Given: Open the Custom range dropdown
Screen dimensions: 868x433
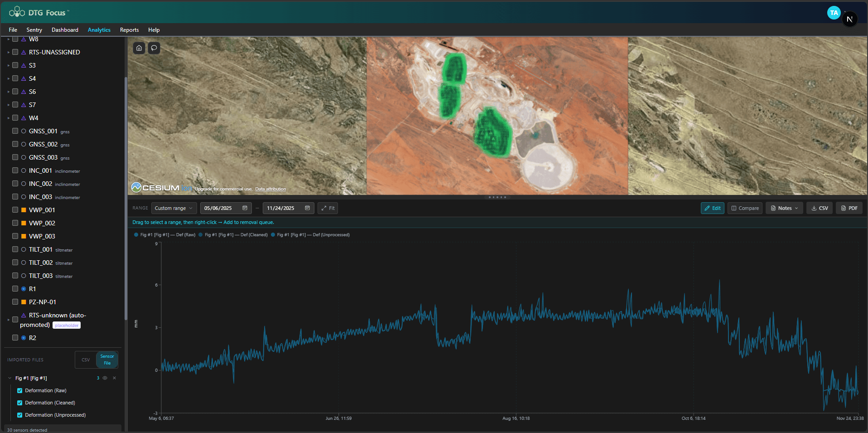Looking at the screenshot, I should point(174,208).
